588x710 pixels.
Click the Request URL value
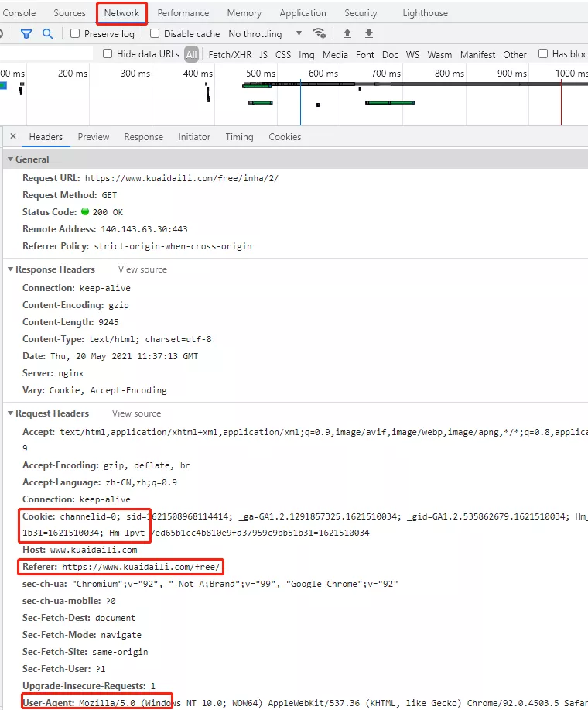click(x=181, y=178)
